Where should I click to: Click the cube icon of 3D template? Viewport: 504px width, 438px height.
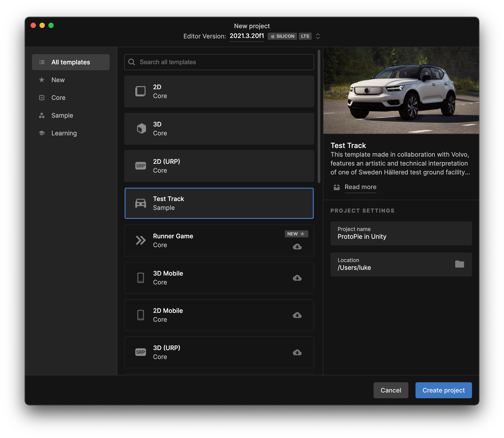141,129
